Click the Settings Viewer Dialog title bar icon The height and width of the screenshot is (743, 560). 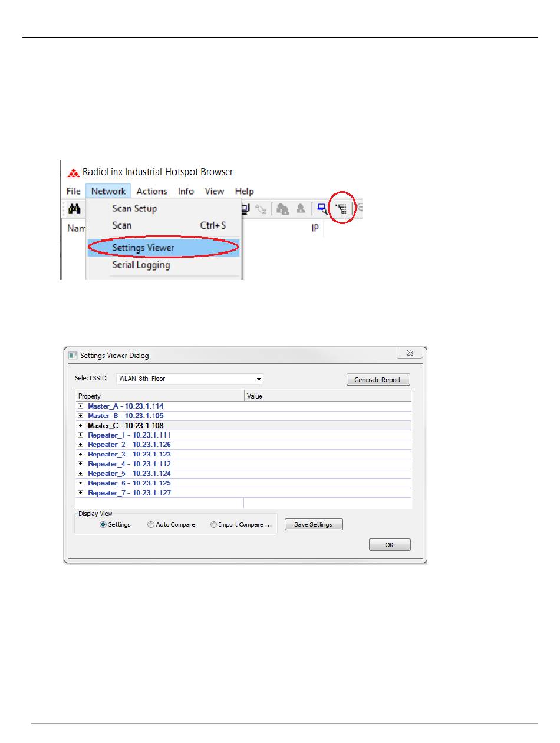tap(73, 356)
